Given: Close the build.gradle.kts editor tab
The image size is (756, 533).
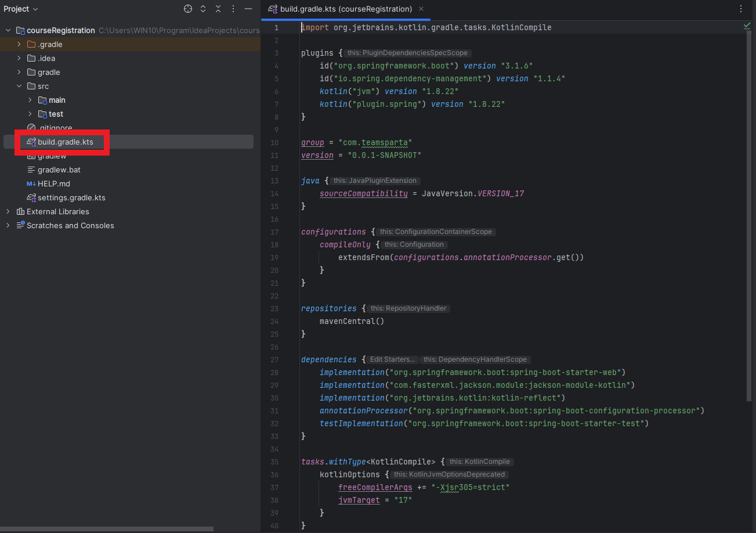Looking at the screenshot, I should coord(421,9).
